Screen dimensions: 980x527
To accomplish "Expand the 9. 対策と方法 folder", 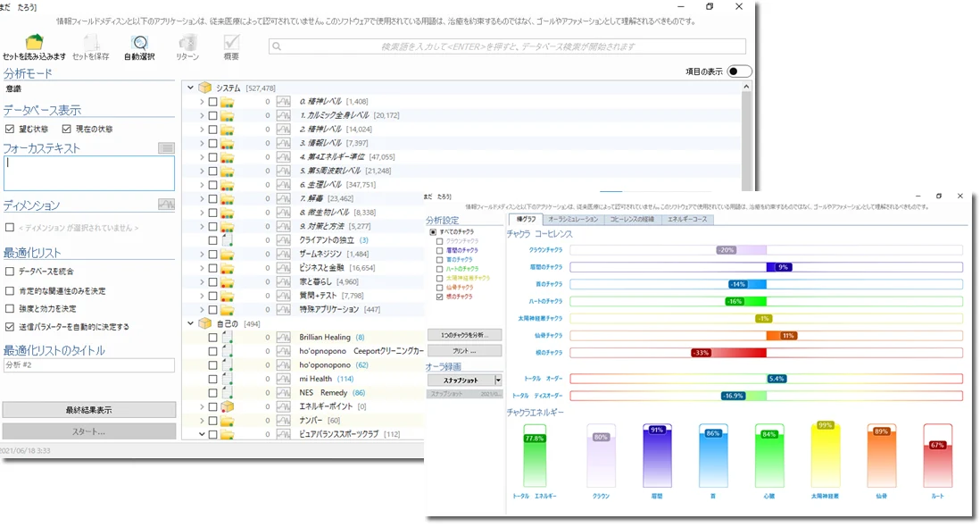I will click(x=201, y=226).
